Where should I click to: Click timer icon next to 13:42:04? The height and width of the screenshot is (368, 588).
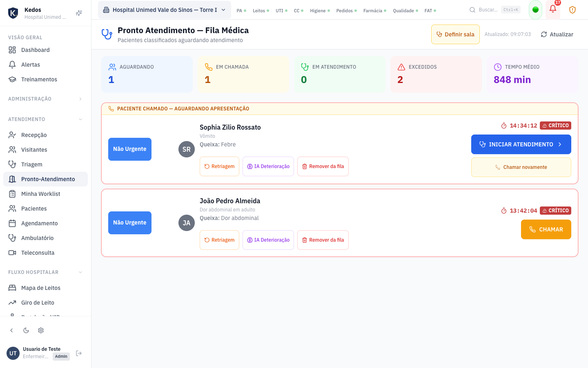coord(504,211)
